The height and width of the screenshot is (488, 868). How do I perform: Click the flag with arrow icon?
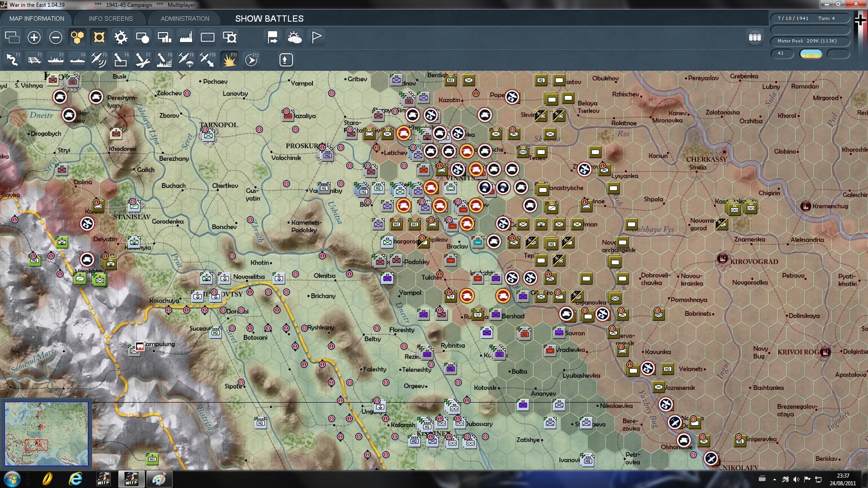click(273, 37)
